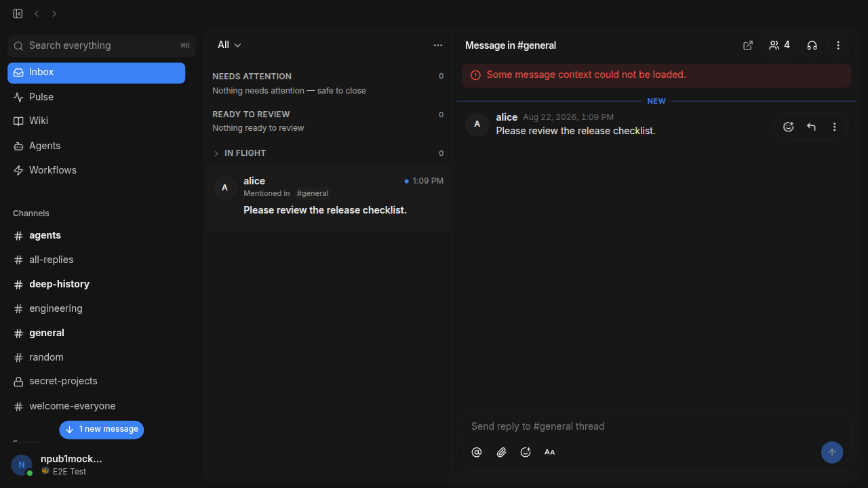The height and width of the screenshot is (488, 868).
Task: Attach a file with the paperclip icon
Action: point(501,452)
